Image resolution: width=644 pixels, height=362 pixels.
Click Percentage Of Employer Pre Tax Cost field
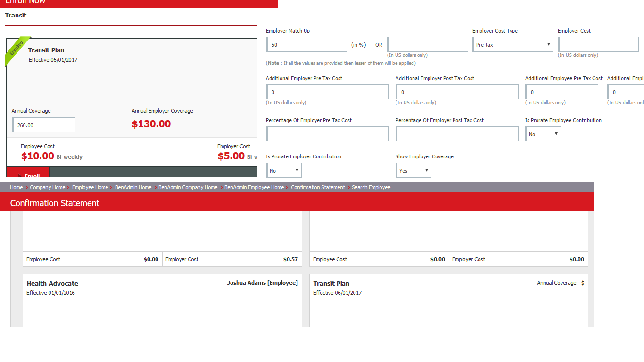(x=327, y=134)
